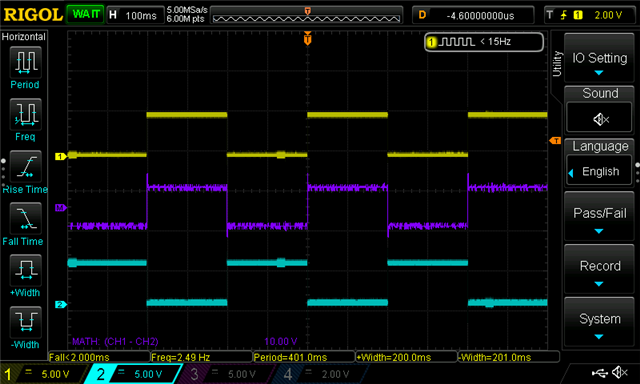Screen dimensions: 640x384
Task: Select the Period measurement icon
Action: pos(25,62)
